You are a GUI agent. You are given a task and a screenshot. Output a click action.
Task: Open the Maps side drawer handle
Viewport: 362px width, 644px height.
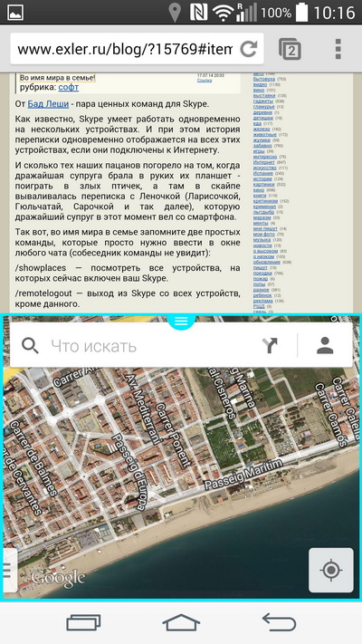[7, 570]
